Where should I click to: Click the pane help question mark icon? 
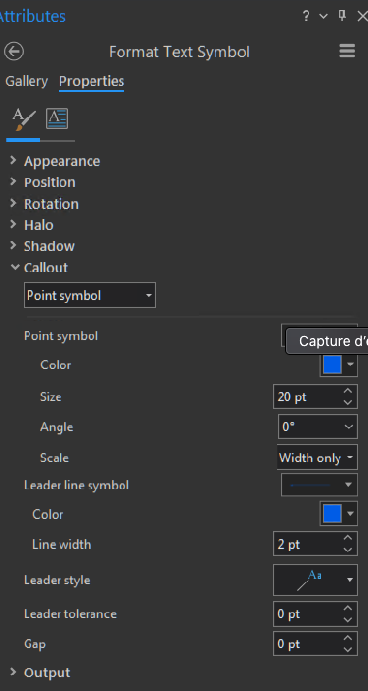306,16
